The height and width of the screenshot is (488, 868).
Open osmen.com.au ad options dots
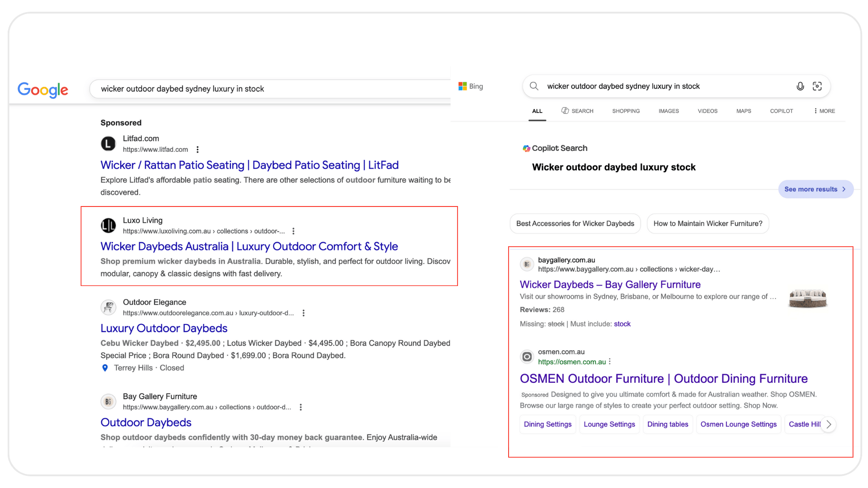coord(610,362)
